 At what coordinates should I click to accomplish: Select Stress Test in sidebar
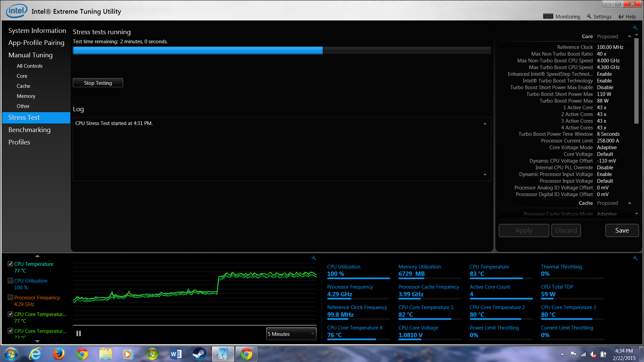(36, 118)
